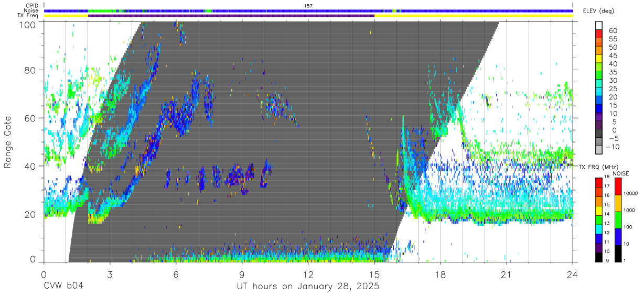644x297 pixels.
Task: Click the left yellow segment of TX Freq strip
Action: coord(66,16)
